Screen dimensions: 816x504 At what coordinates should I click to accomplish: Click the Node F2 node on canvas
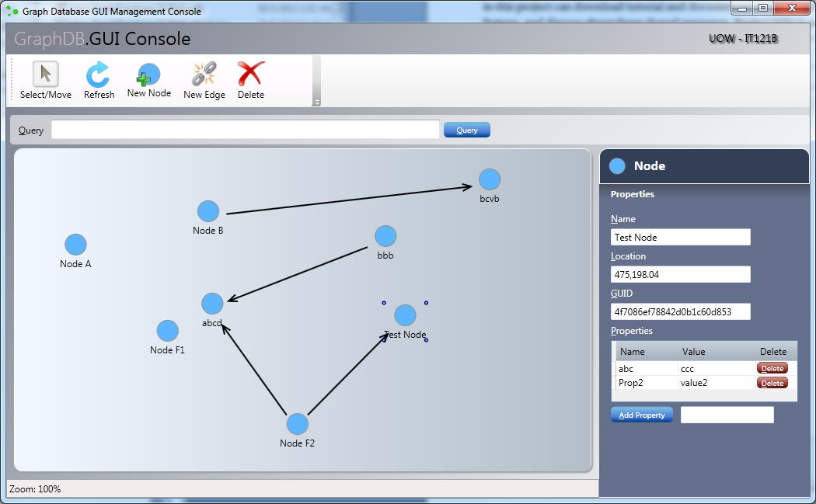click(x=297, y=423)
